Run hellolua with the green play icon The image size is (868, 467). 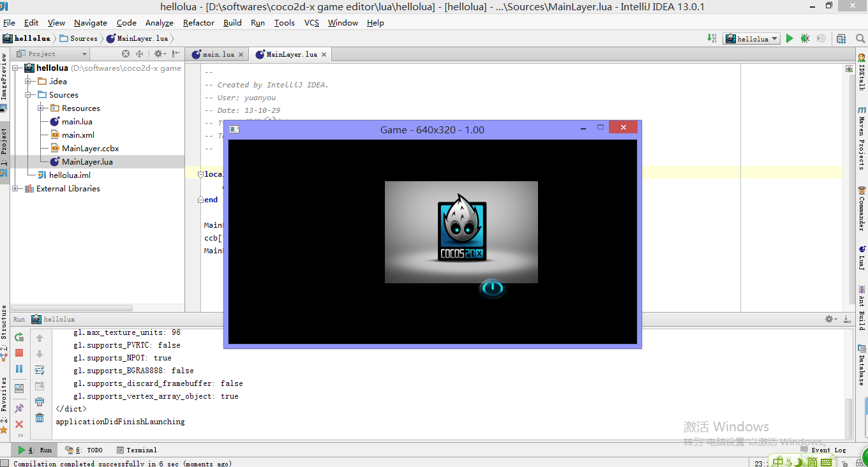tap(789, 38)
